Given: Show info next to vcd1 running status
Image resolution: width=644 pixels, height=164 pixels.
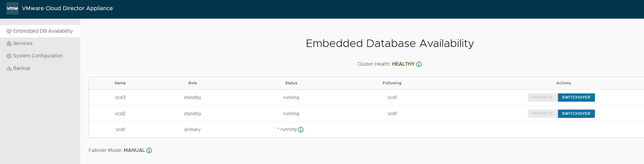Looking at the screenshot, I should click(x=301, y=130).
